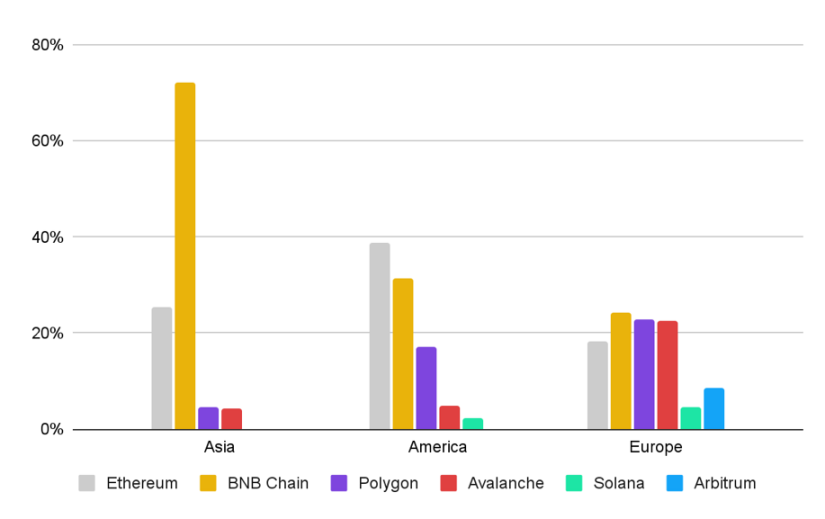Click the Ethereum gray legend swatch

coord(87,483)
